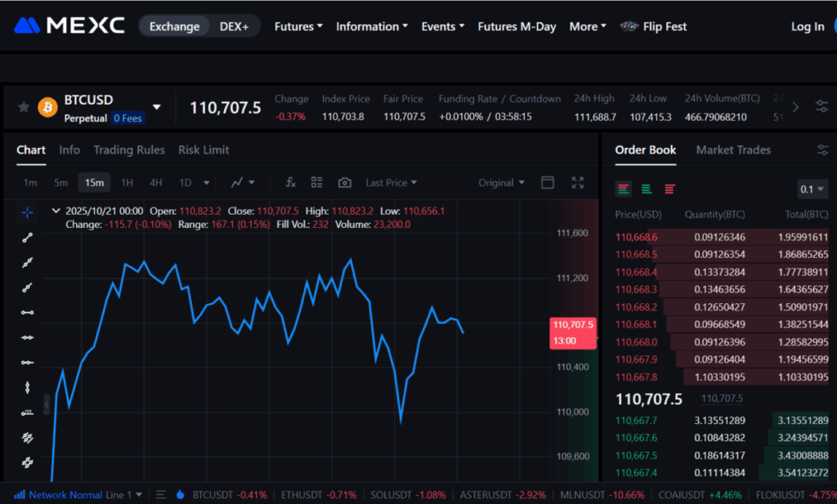Show buy orders only in order book

pyautogui.click(x=647, y=189)
